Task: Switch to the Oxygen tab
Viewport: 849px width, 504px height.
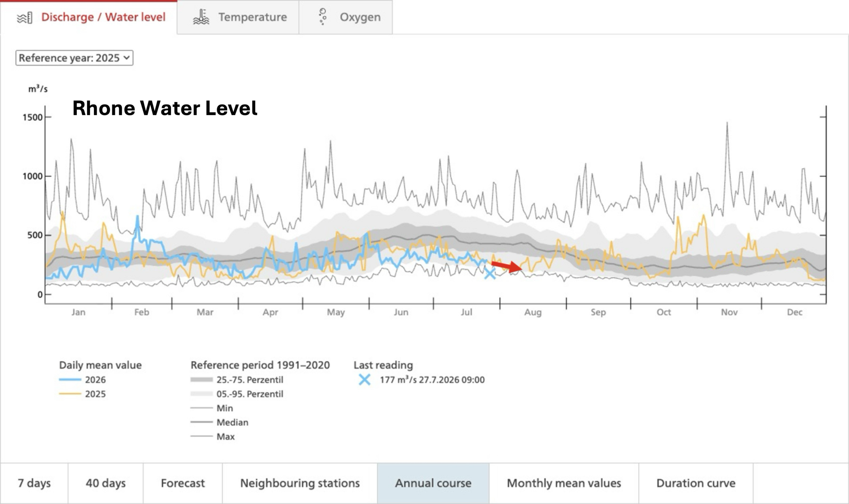Action: [346, 17]
